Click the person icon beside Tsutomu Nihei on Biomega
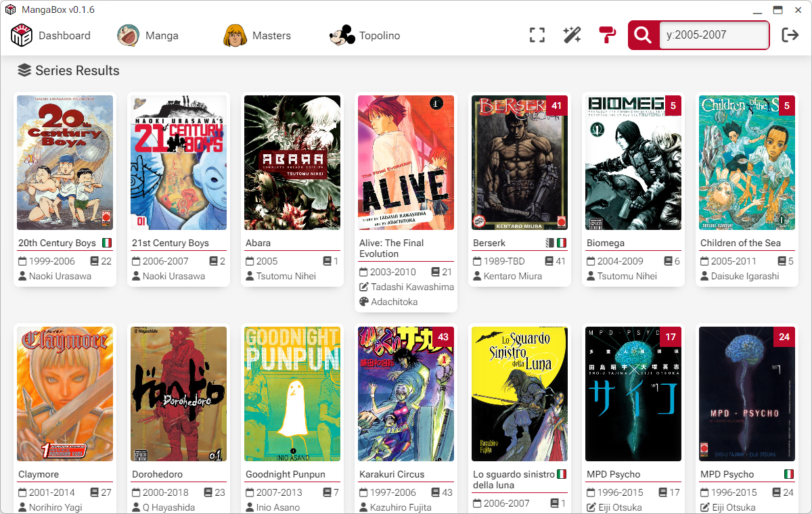The width and height of the screenshot is (812, 514). click(591, 276)
